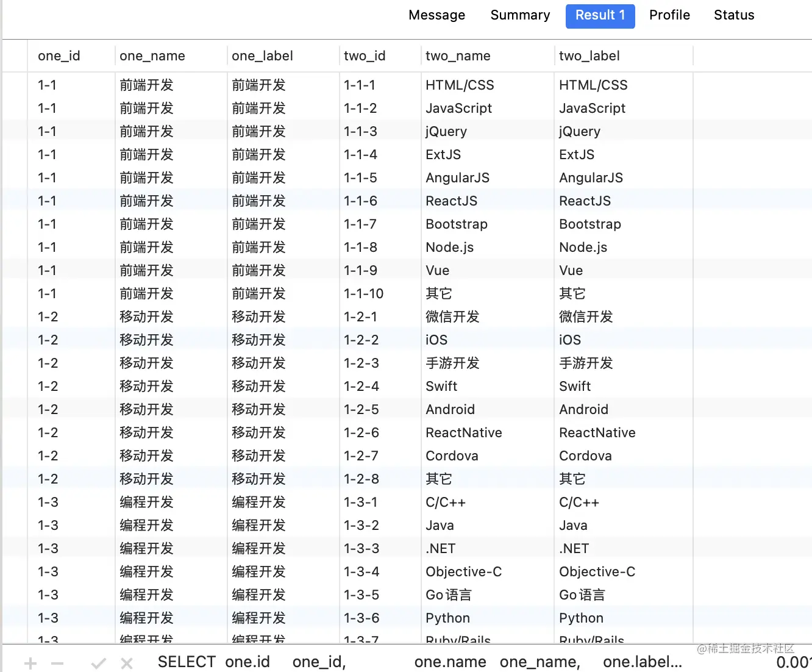Click jQuery in the two_name column
The height and width of the screenshot is (672, 812).
pyautogui.click(x=446, y=132)
